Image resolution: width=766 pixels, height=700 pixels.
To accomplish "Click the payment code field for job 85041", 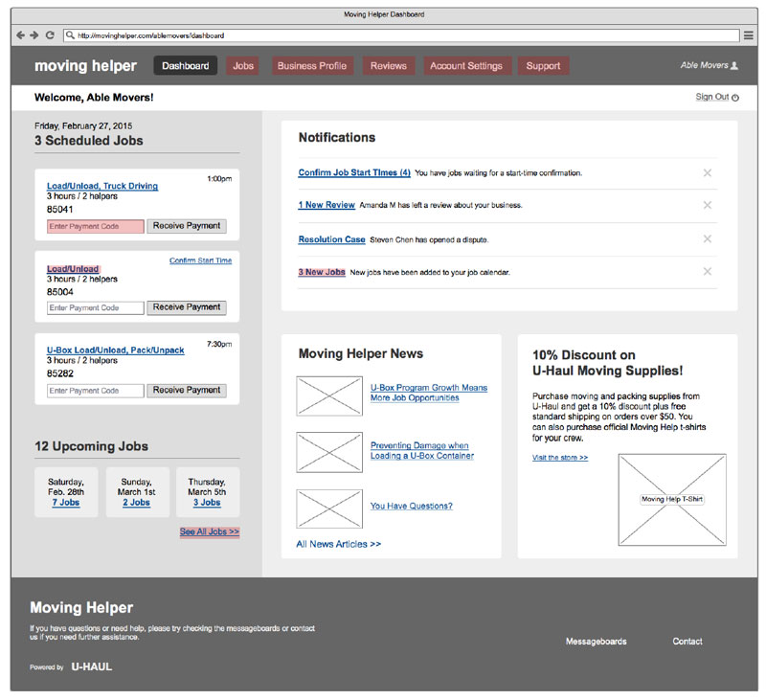I will click(x=95, y=226).
